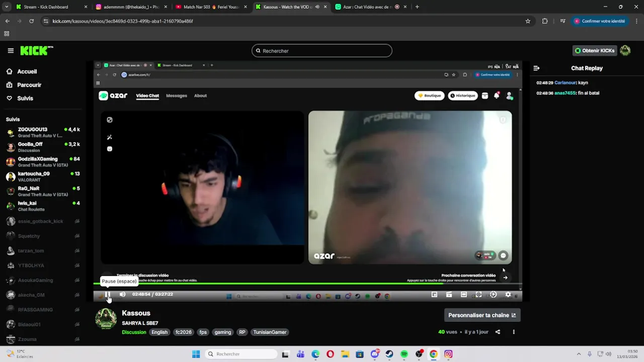
Task: Open Instagram from taskbar
Action: point(448,354)
